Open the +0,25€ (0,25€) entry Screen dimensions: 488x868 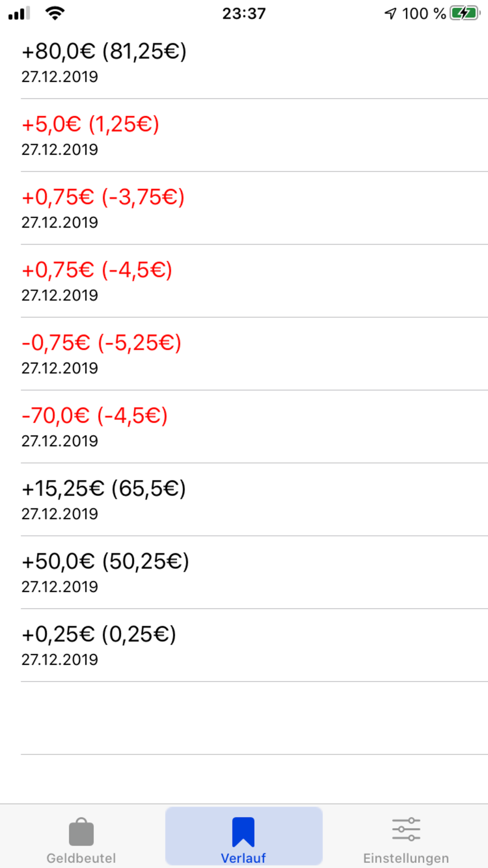(x=99, y=634)
